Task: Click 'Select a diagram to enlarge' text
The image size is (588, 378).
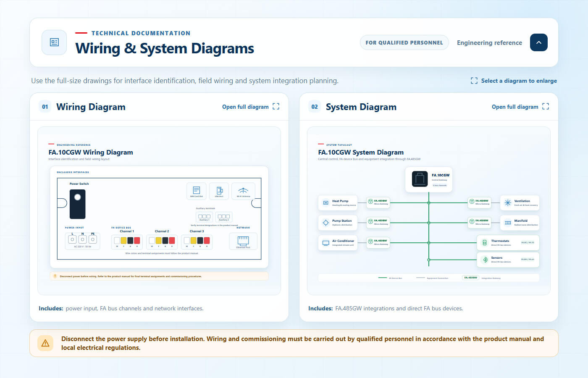Action: 519,81
